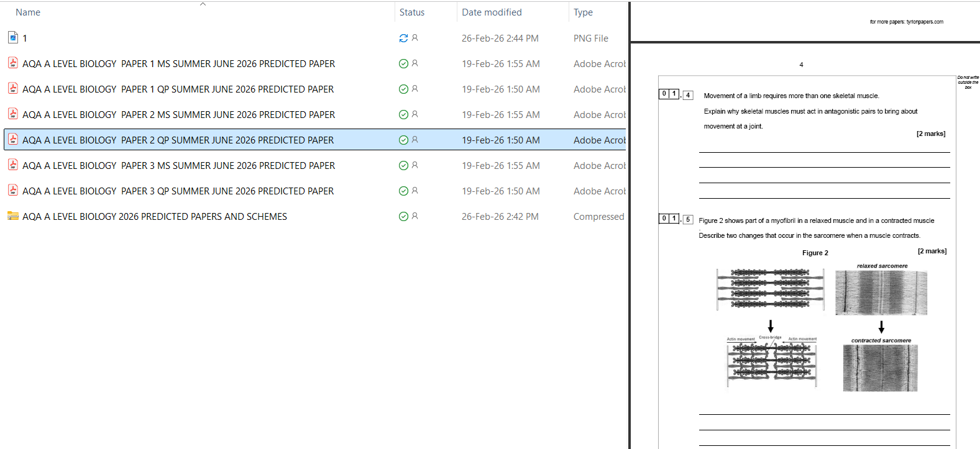Click PDF icon of Paper 1 QP file

pyautogui.click(x=13, y=89)
